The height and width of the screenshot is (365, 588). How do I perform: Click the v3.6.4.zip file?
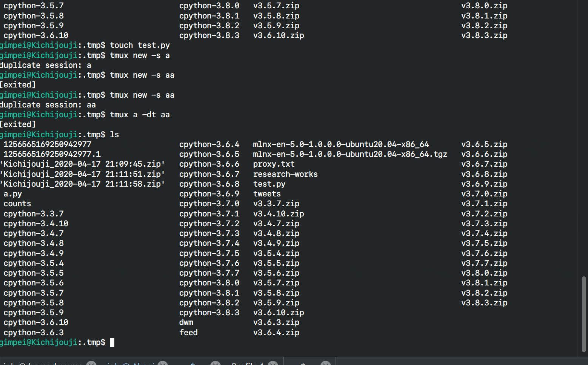pyautogui.click(x=276, y=333)
